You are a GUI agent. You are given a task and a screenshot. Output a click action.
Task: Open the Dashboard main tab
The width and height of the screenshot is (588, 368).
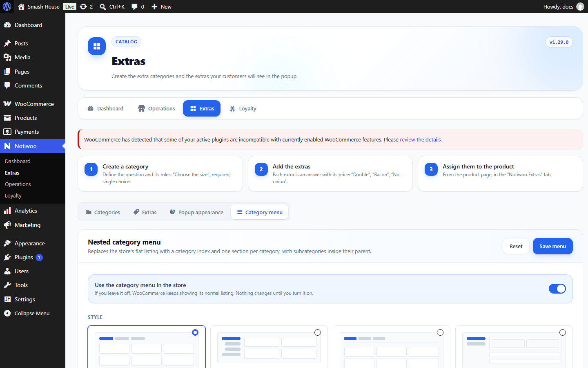point(105,108)
